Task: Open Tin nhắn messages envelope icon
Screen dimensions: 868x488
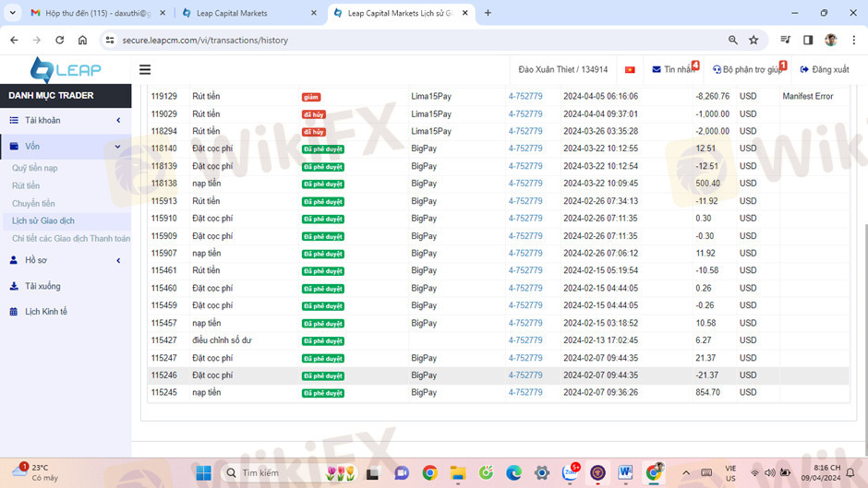Action: pos(657,70)
